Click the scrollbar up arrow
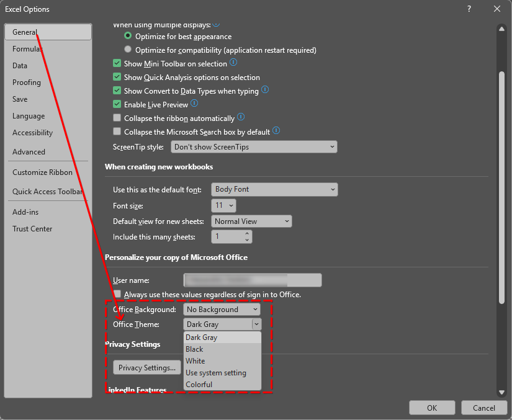The width and height of the screenshot is (512, 420). pos(502,29)
